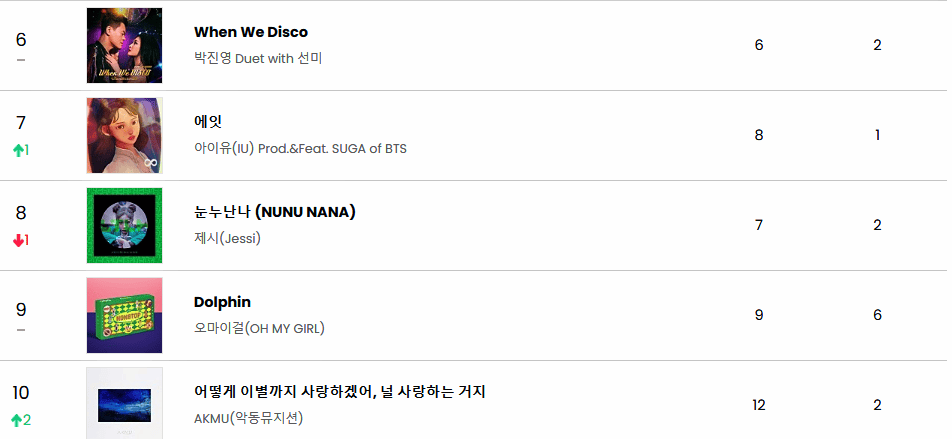This screenshot has width=952, height=439.
Task: Click the artist name 제시(Jessi)
Action: (227, 238)
